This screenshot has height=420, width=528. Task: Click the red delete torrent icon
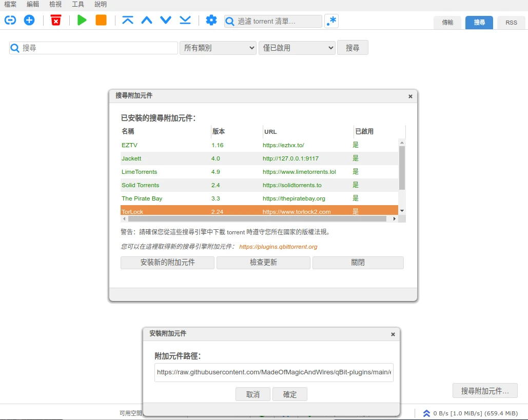point(56,20)
